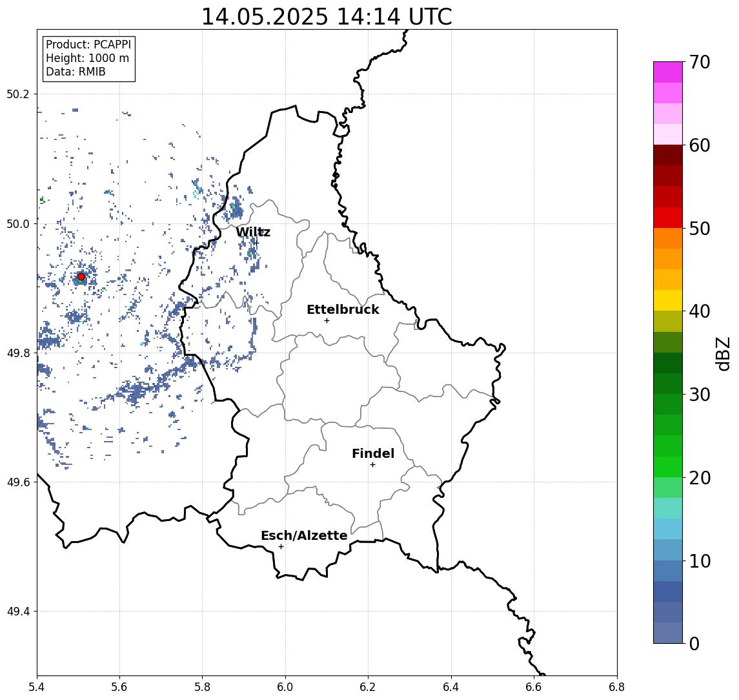Click the plus marker below Esch/Alzette
Screen dimensions: 739x700
281,547
